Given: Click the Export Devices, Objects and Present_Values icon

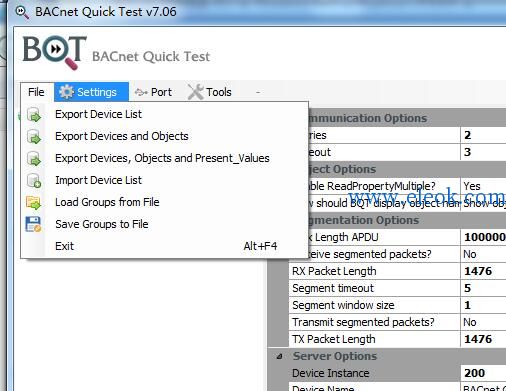Looking at the screenshot, I should point(34,158).
